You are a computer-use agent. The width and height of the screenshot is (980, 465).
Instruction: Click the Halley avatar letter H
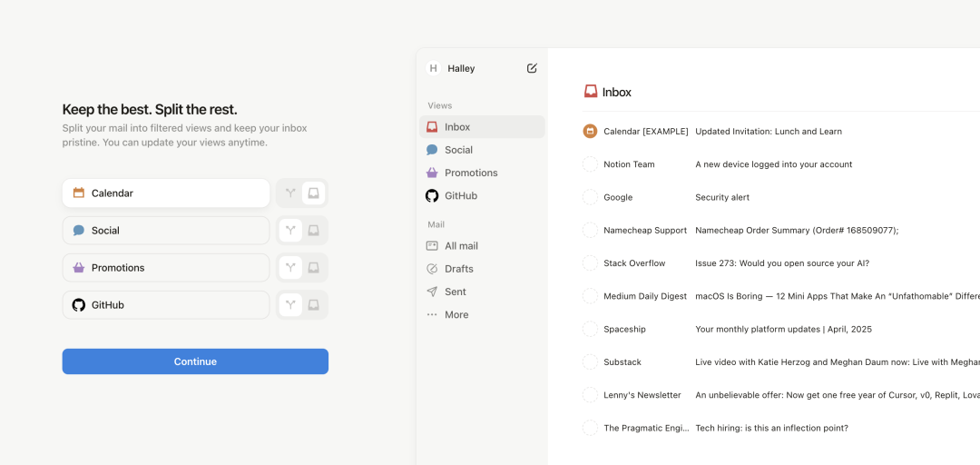click(x=433, y=68)
